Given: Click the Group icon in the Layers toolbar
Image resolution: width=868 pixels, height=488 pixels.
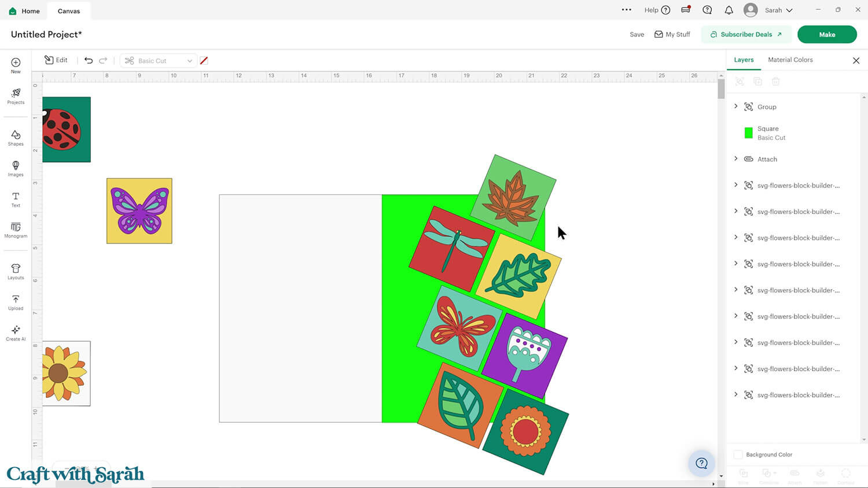Looking at the screenshot, I should pyautogui.click(x=740, y=82).
